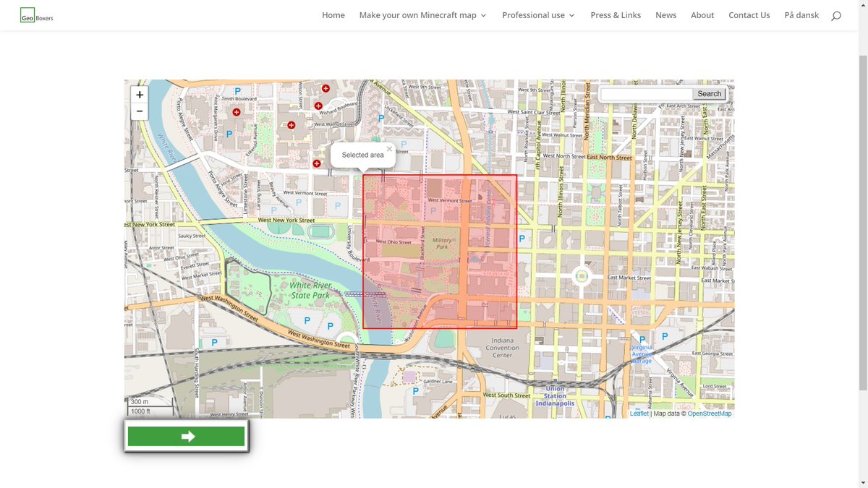Click Union Station Indianapolis label
The image size is (868, 488).
[555, 395]
